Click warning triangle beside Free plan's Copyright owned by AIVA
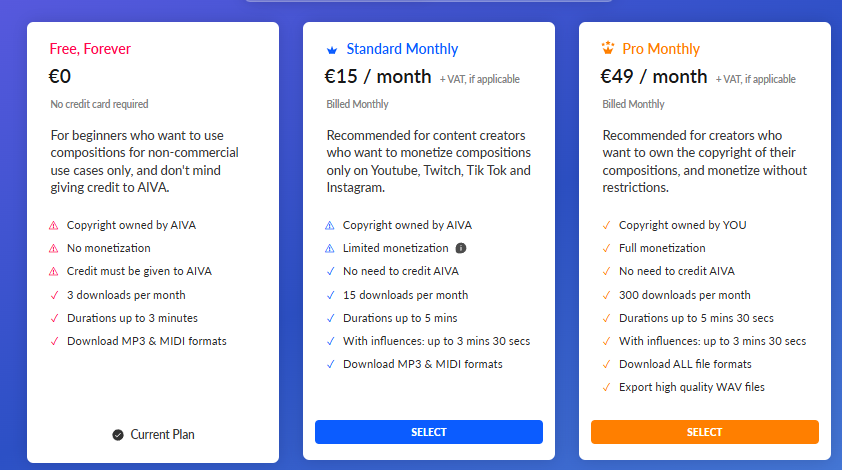 pyautogui.click(x=54, y=226)
